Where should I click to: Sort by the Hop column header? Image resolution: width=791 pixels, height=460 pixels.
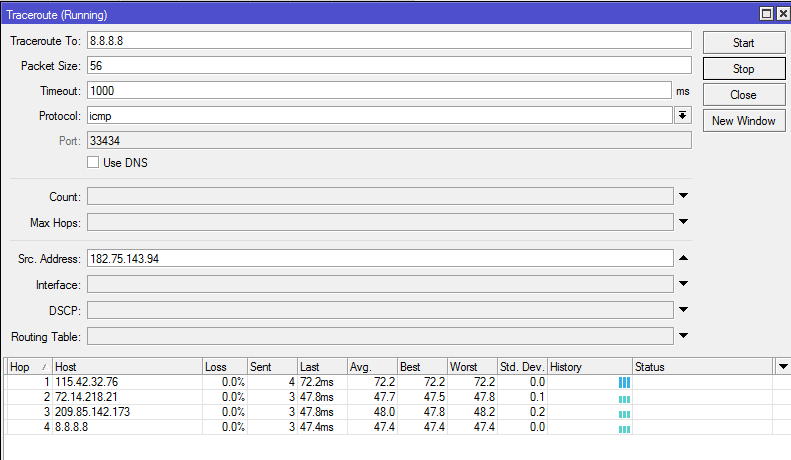28,367
